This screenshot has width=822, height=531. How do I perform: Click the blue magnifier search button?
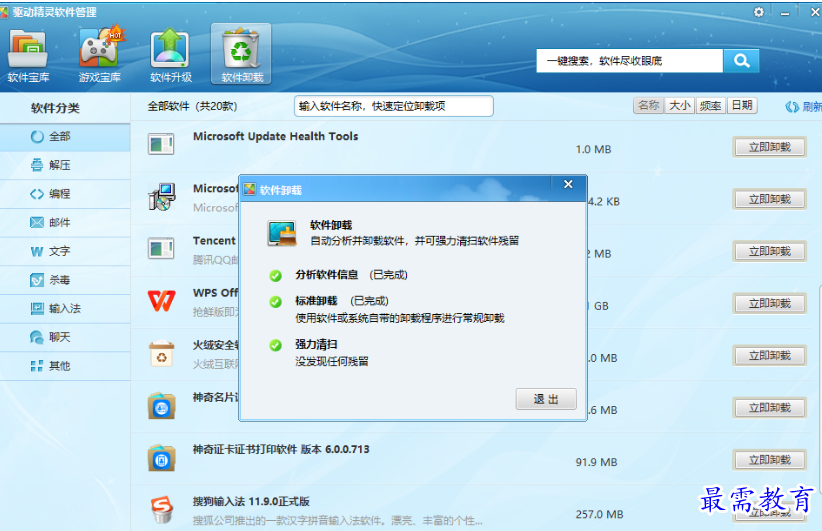click(x=741, y=61)
